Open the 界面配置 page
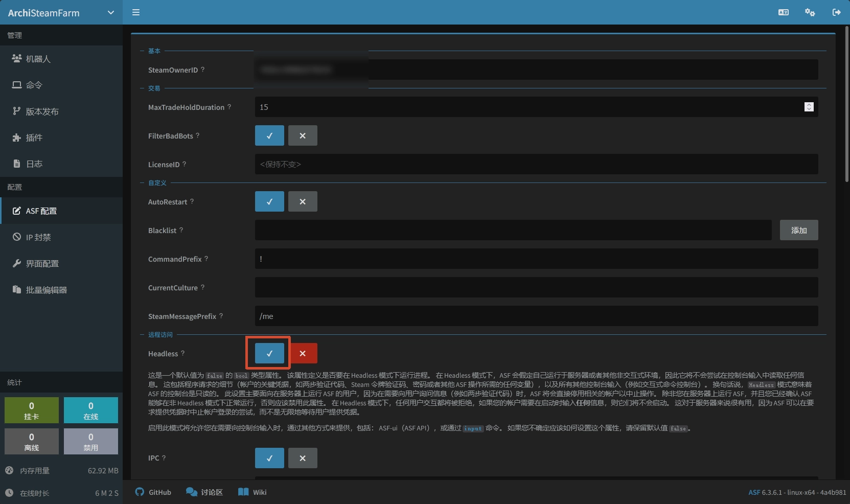850x504 pixels. coord(61,263)
